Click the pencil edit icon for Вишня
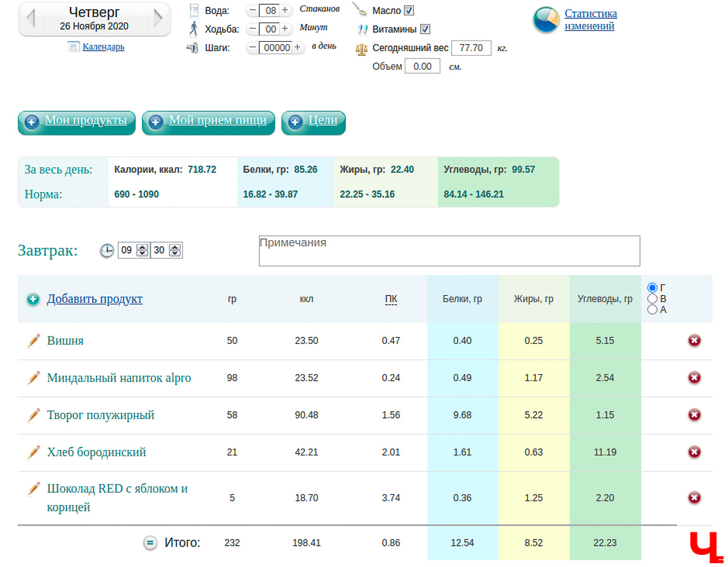The width and height of the screenshot is (728, 567). pos(33,341)
